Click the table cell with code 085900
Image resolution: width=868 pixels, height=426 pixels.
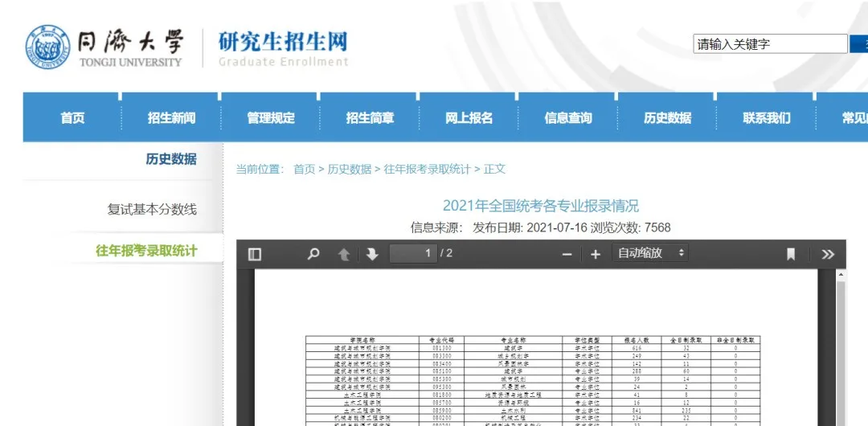pos(441,411)
